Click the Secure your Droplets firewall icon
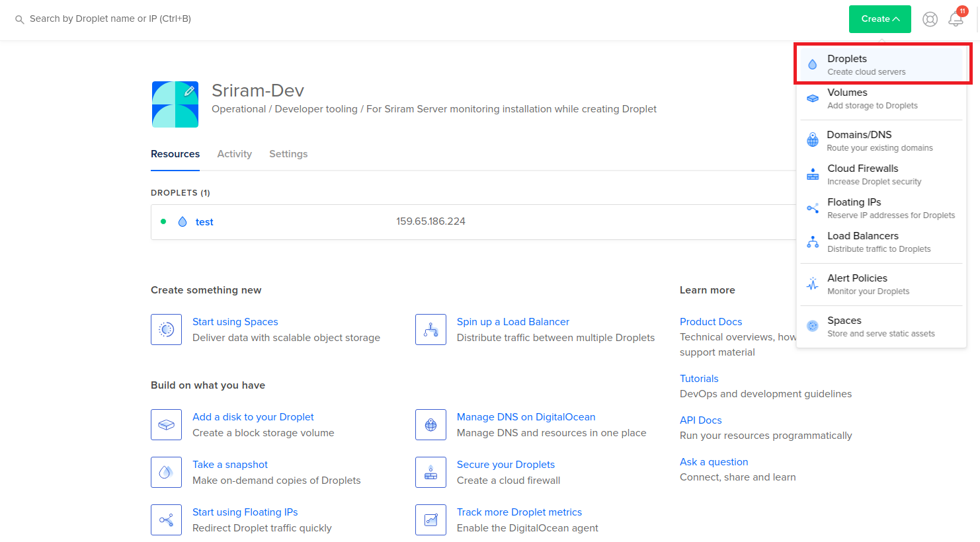Screen dimensions: 980x542 tap(430, 472)
